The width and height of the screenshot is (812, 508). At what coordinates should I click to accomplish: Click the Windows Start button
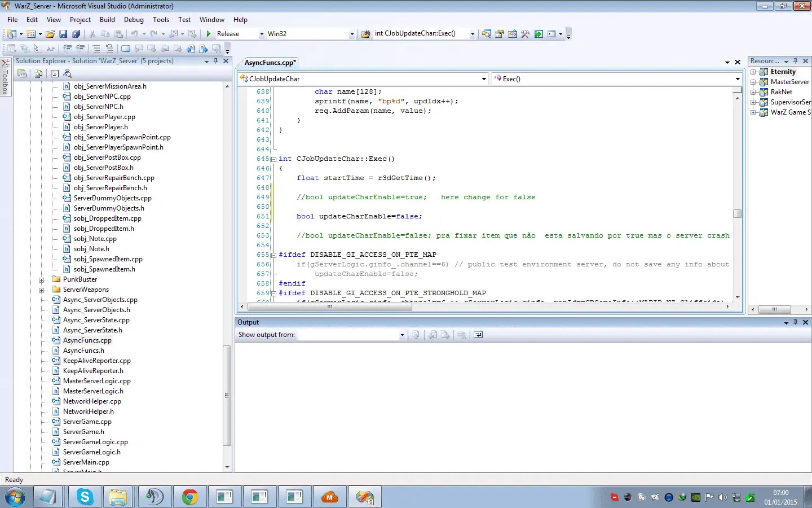point(15,497)
